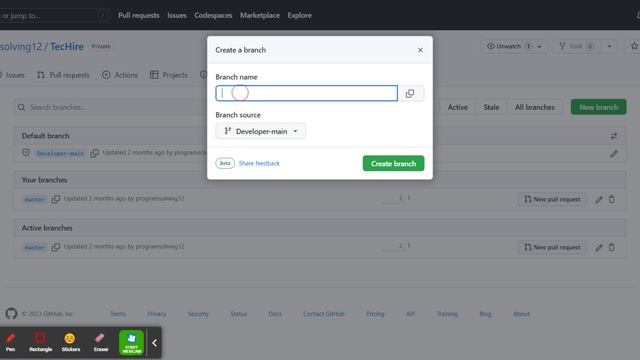Copy the Developer-main branch name
640x360 pixels.
94,153
